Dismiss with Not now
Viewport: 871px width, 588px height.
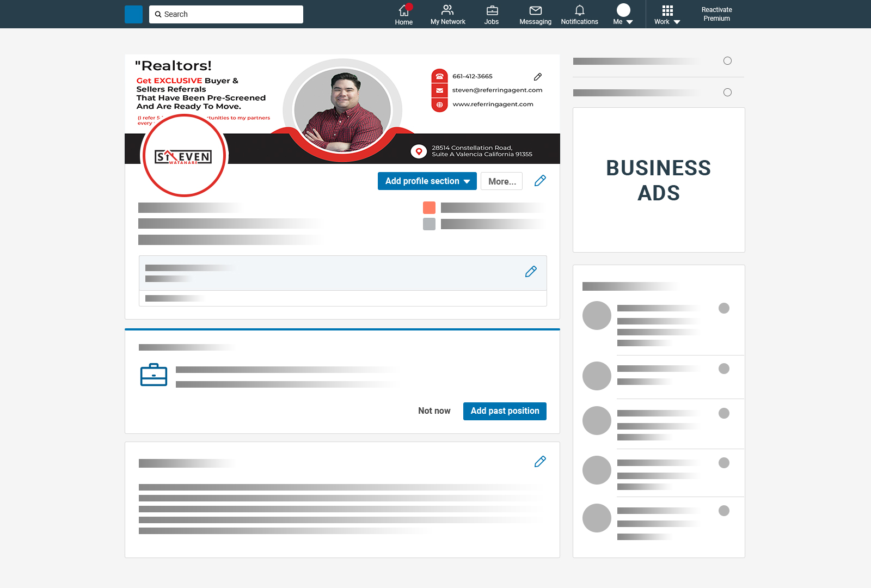pos(434,411)
